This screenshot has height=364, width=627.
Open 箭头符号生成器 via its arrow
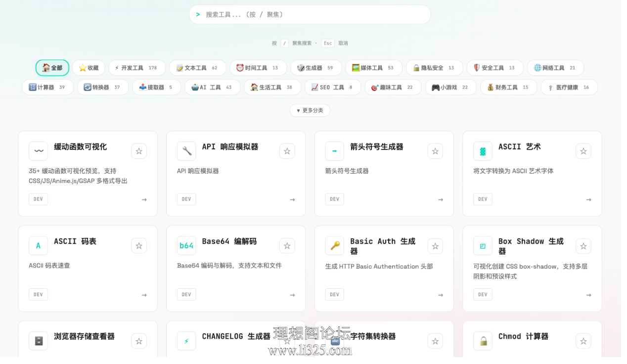[441, 200]
